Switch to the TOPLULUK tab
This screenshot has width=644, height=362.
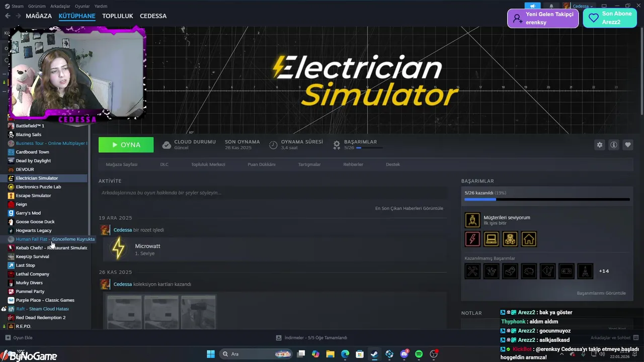point(118,16)
